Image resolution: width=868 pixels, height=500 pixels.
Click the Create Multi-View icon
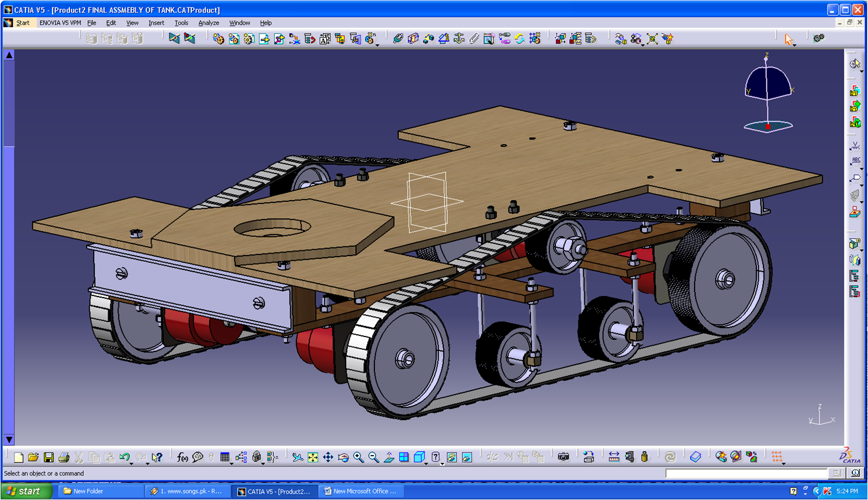404,458
